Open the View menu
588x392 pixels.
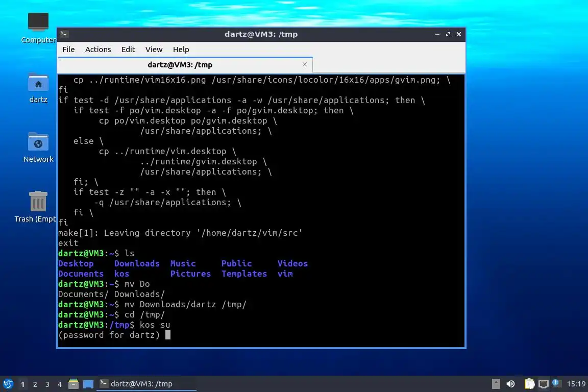click(154, 50)
